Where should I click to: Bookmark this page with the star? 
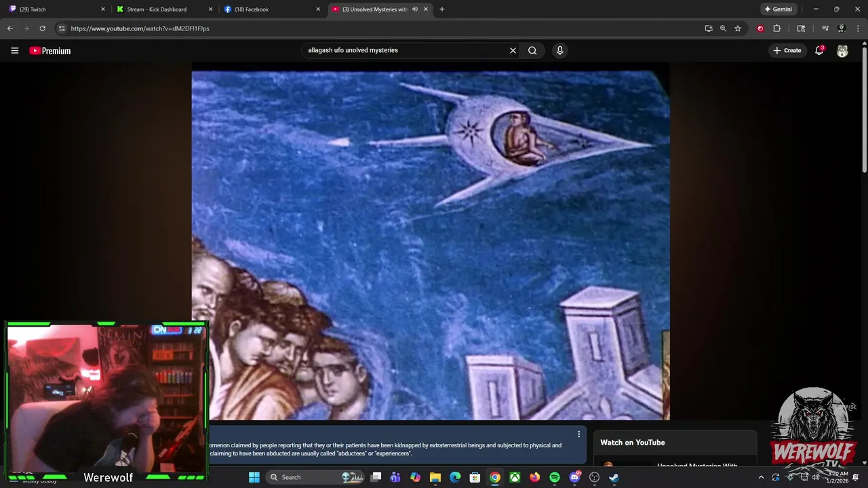(738, 28)
